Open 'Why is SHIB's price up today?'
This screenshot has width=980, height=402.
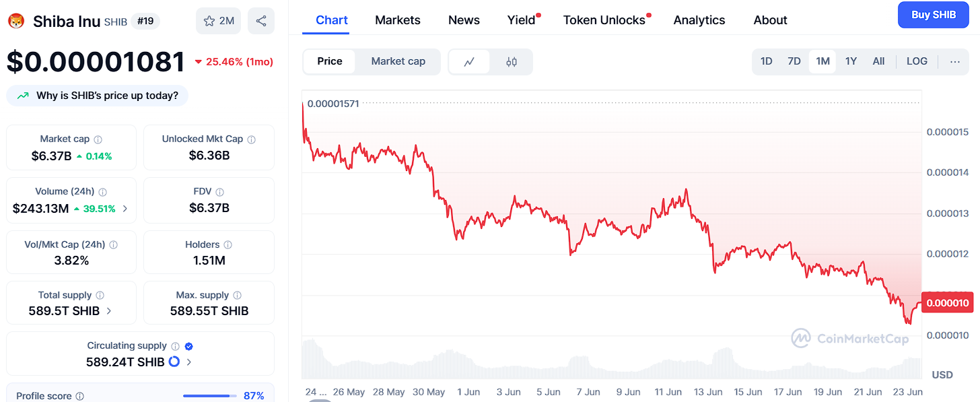pos(98,96)
